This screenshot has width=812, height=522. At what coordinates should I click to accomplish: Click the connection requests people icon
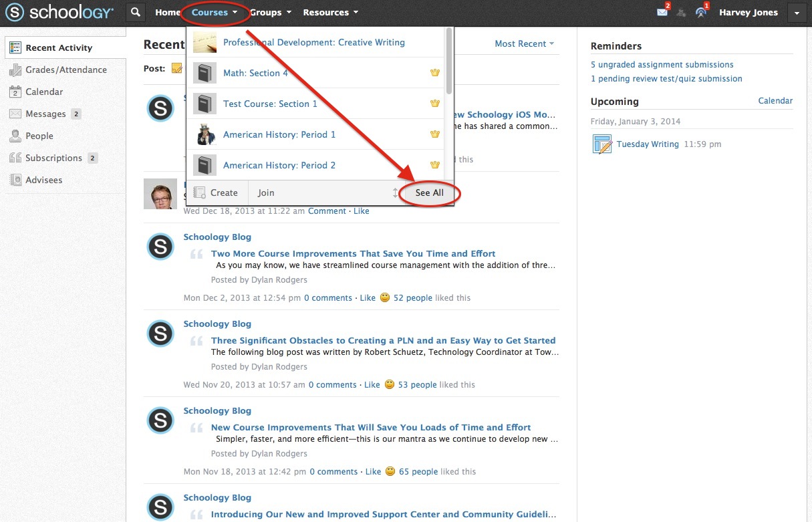tap(681, 13)
